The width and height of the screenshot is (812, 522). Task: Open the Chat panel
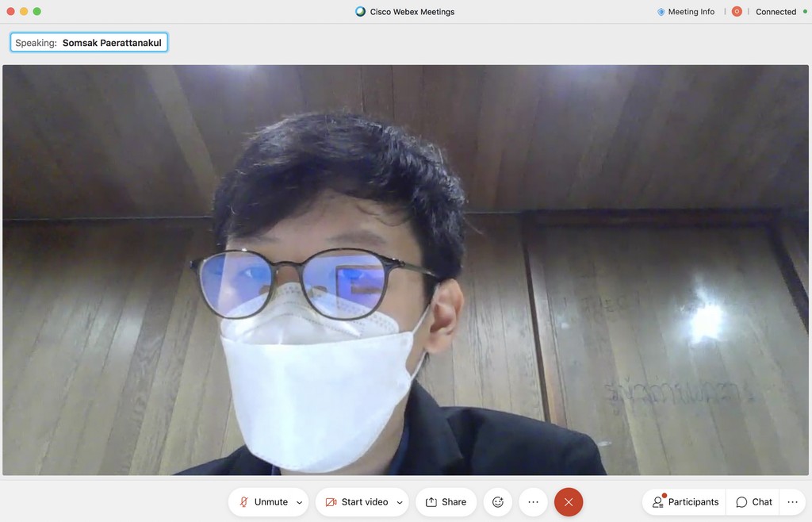(x=753, y=502)
